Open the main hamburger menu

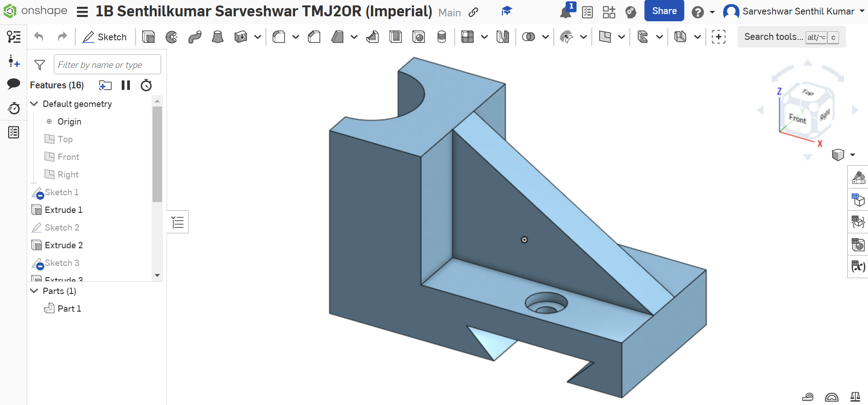[x=82, y=12]
